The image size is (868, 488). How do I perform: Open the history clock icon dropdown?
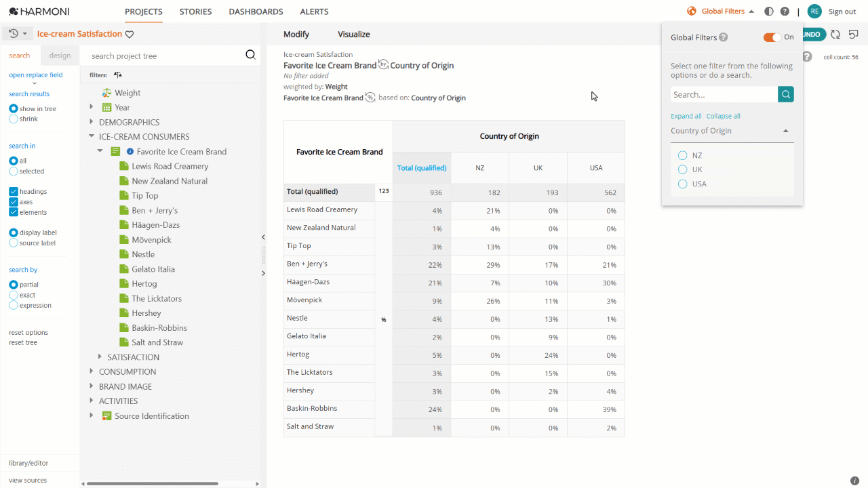tap(18, 34)
